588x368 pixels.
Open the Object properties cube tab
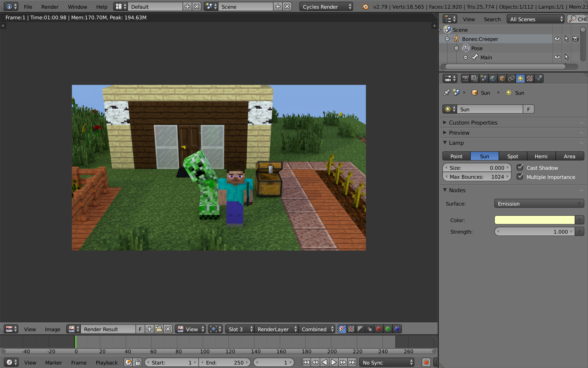coord(502,79)
